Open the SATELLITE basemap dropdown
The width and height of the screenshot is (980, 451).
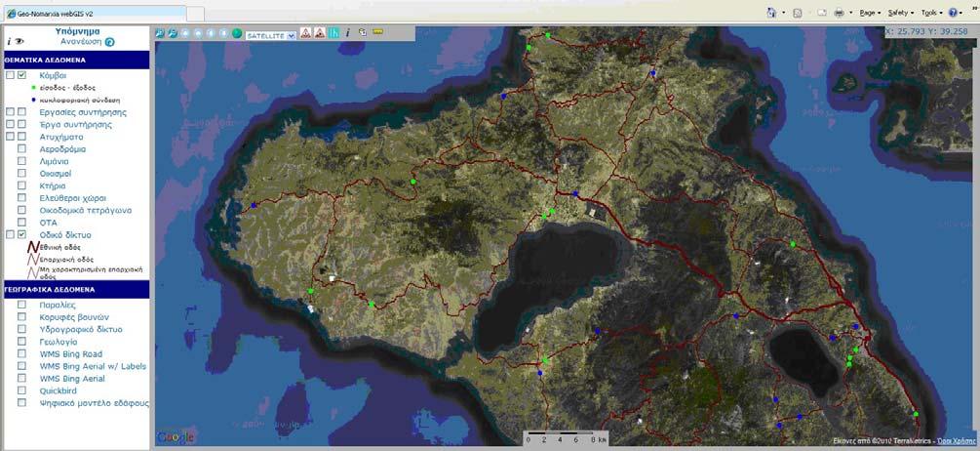pyautogui.click(x=271, y=36)
